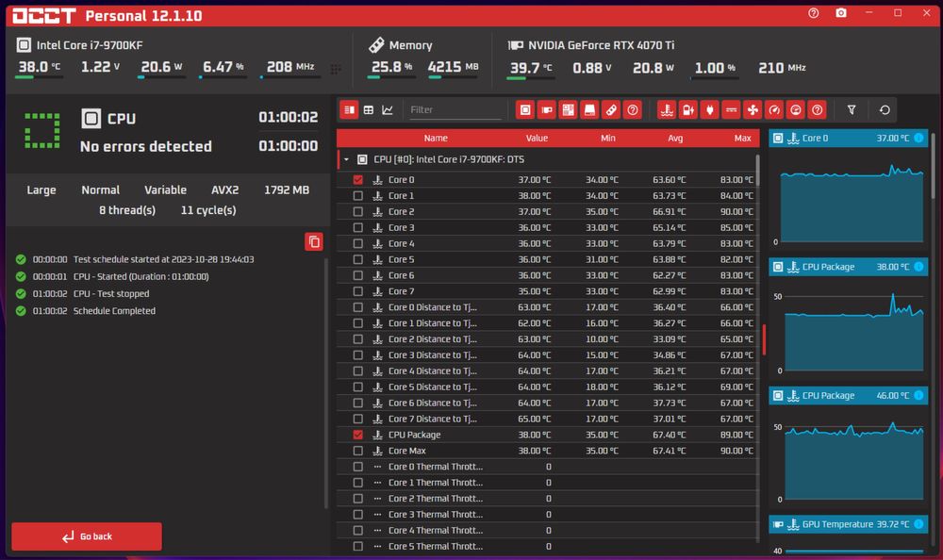Check the Core 3 sensor checkbox
Image resolution: width=943 pixels, height=560 pixels.
(x=357, y=227)
